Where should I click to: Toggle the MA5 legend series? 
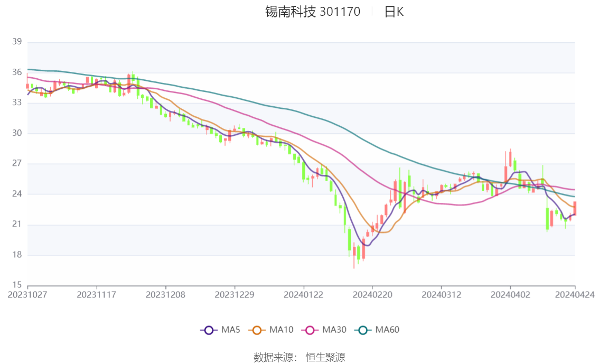pyautogui.click(x=220, y=330)
